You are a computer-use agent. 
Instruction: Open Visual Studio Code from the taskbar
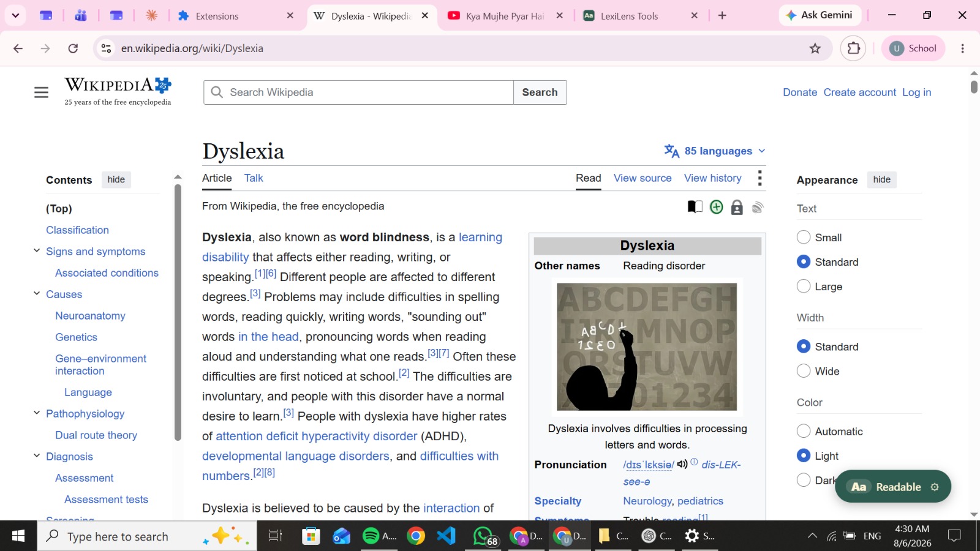tap(447, 536)
